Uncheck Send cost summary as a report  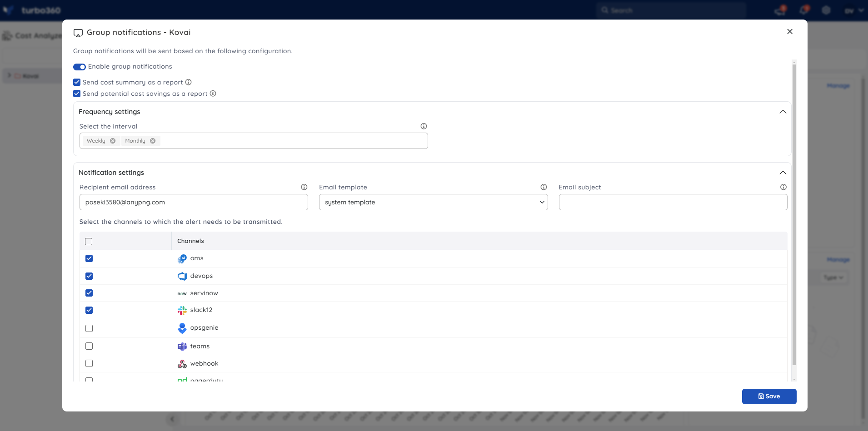coord(77,82)
